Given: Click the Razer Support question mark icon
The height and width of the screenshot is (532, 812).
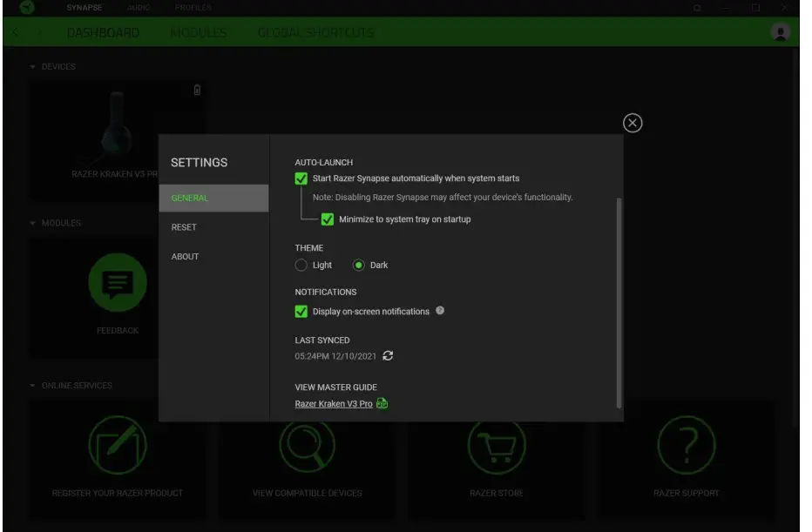Looking at the screenshot, I should 686,445.
